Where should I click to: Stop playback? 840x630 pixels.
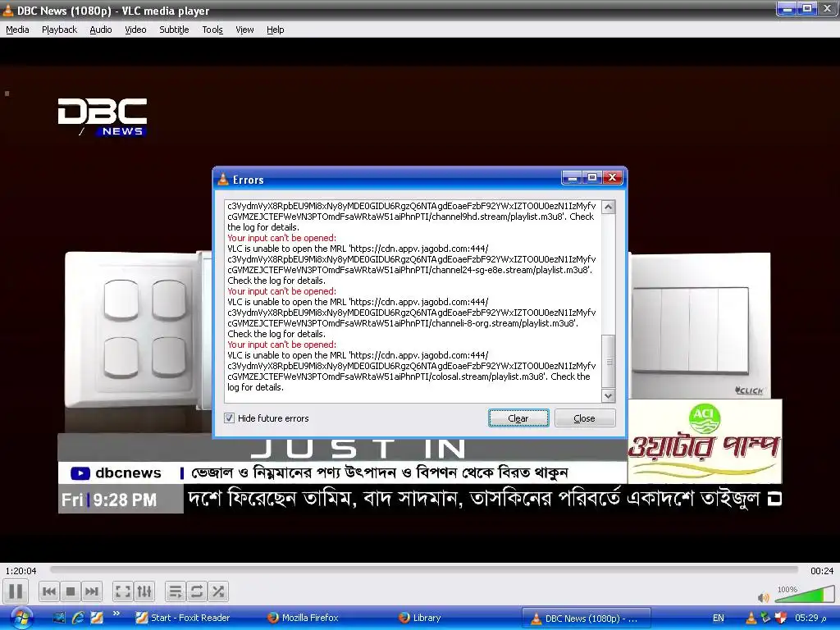coord(71,591)
